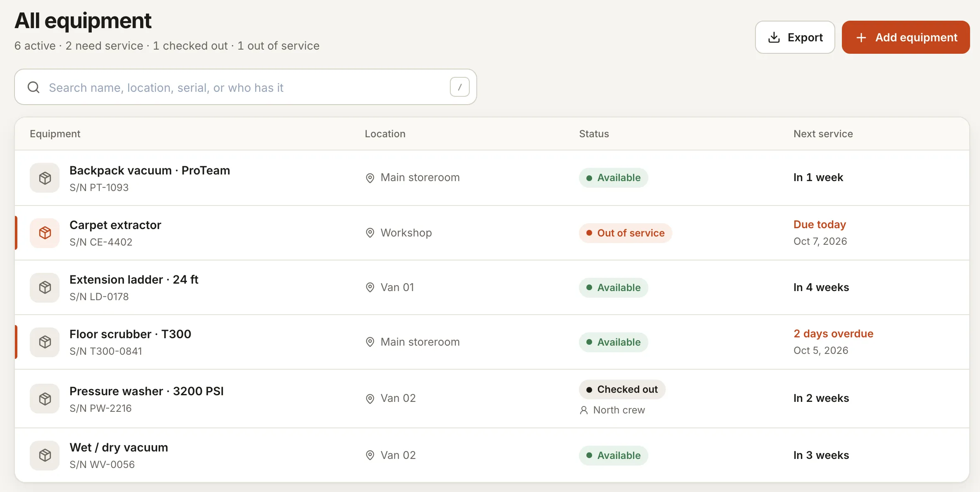Click the Pressure washer box icon
The width and height of the screenshot is (980, 492).
pyautogui.click(x=45, y=399)
